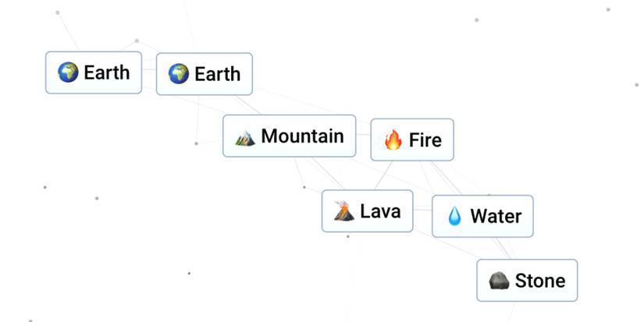Choose the second Earth element's text label
This screenshot has height=322, width=644.
[218, 74]
